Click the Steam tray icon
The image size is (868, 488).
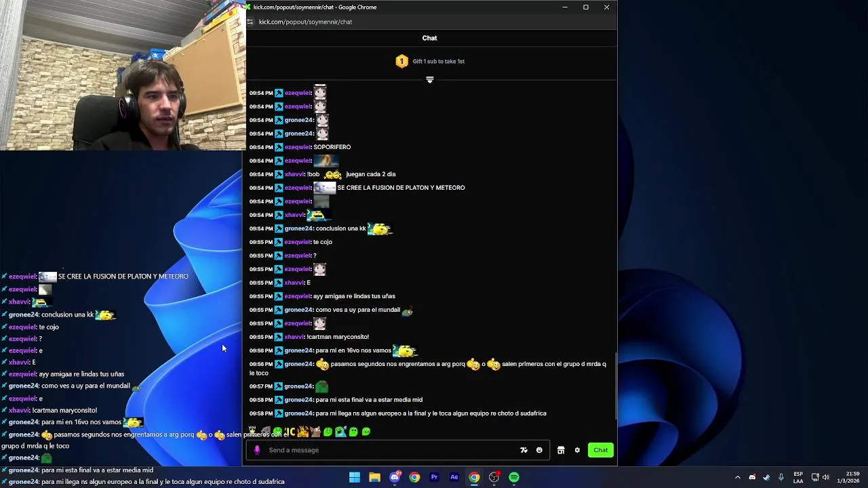[766, 477]
